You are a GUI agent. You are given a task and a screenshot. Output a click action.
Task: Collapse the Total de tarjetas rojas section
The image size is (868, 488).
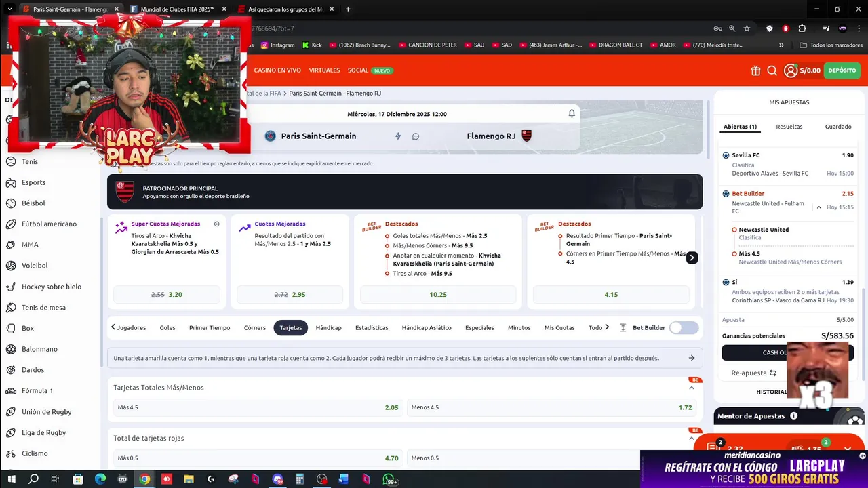tap(692, 439)
